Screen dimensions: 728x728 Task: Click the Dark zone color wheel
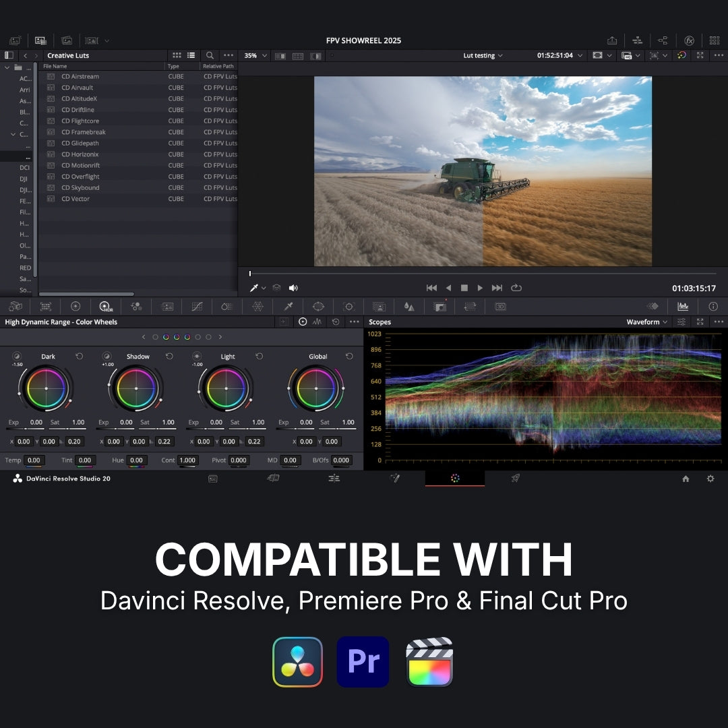[46, 388]
